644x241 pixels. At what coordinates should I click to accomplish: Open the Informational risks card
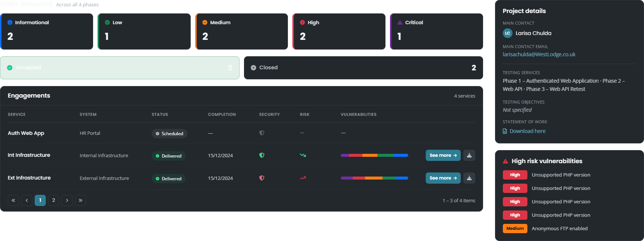47,31
